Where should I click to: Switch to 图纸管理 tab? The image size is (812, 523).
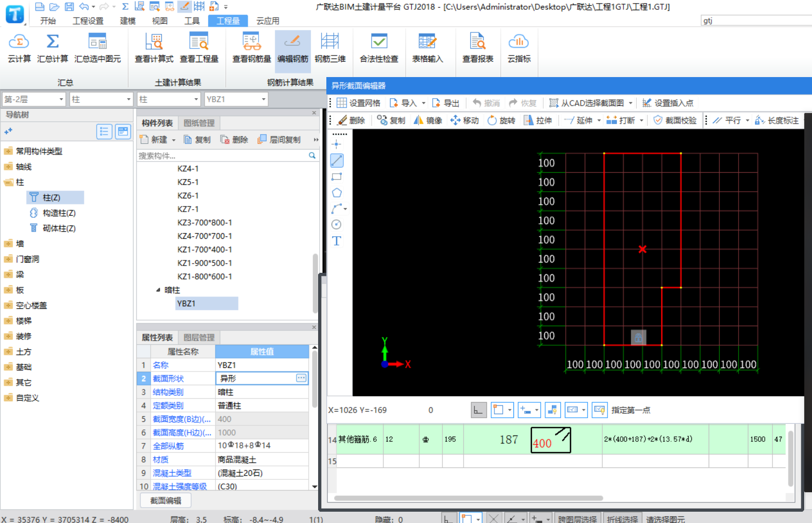point(199,123)
